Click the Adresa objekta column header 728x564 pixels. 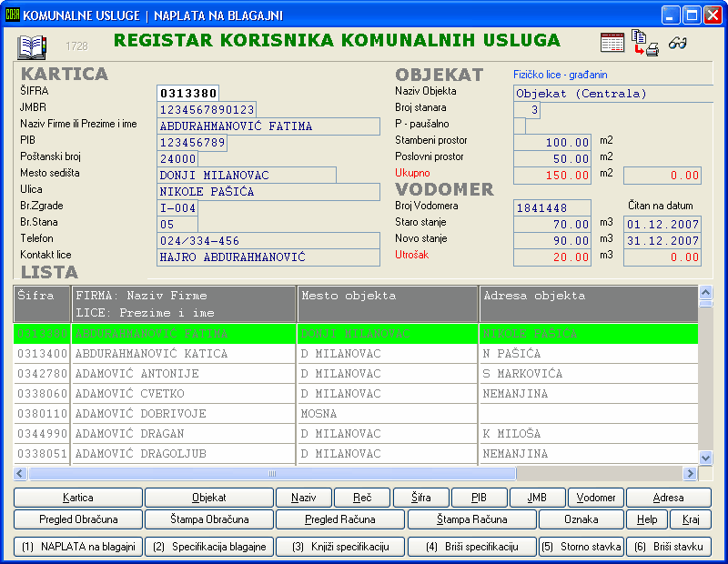pyautogui.click(x=589, y=304)
